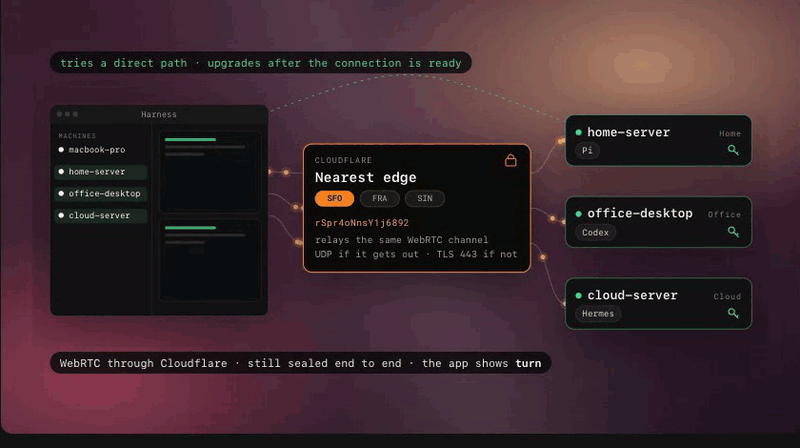The image size is (800, 448).
Task: Open the upper terminal pane in Harness
Action: click(x=210, y=171)
